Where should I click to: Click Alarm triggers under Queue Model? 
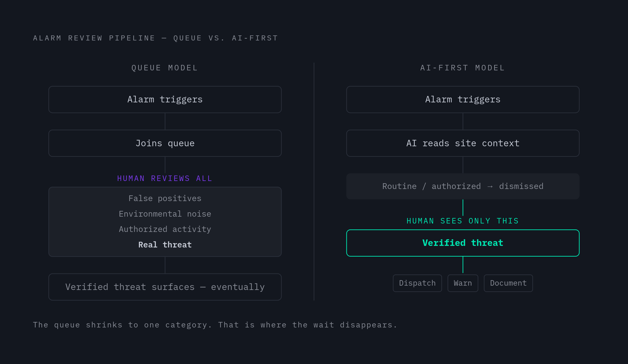165,100
